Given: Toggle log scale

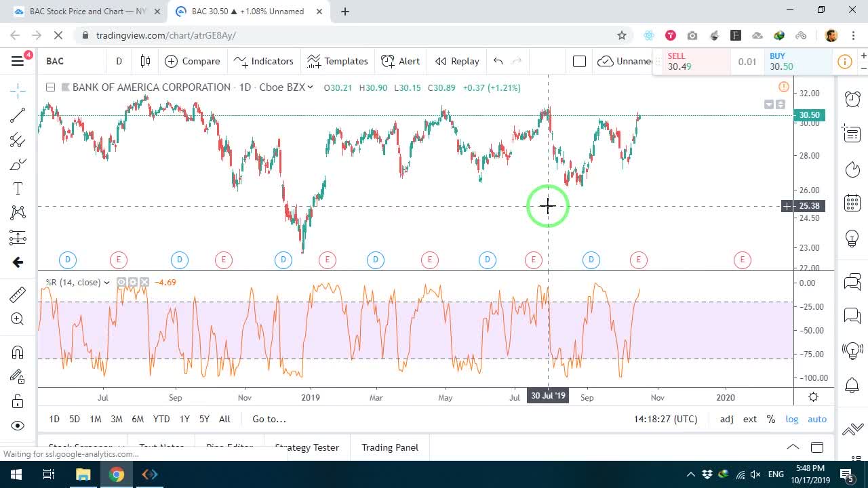Looking at the screenshot, I should (x=792, y=419).
